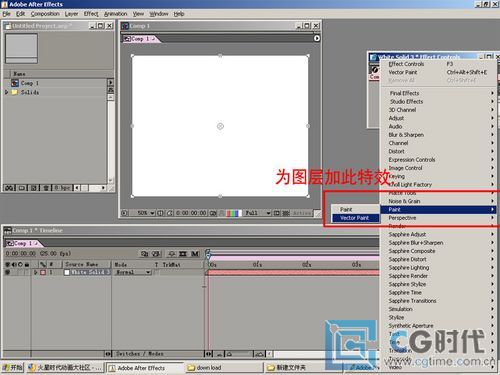Expand the White Solid 3 layer properties
The width and height of the screenshot is (500, 375).
[x=36, y=272]
